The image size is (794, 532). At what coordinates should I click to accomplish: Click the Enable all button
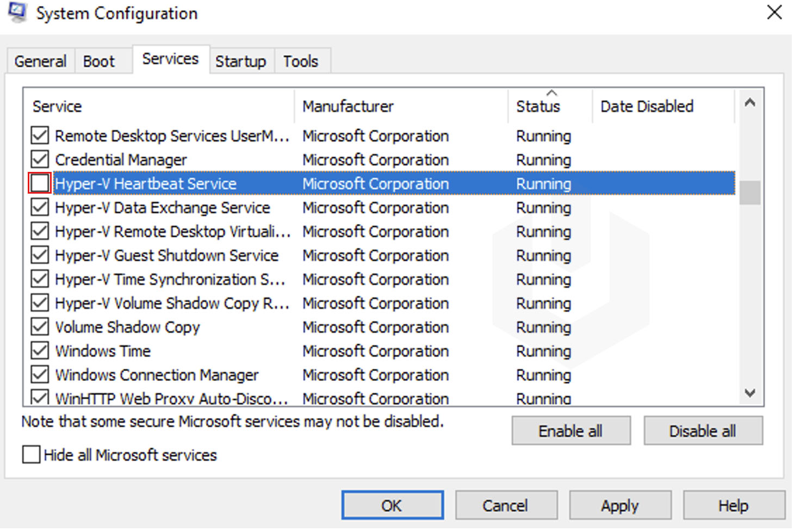570,430
